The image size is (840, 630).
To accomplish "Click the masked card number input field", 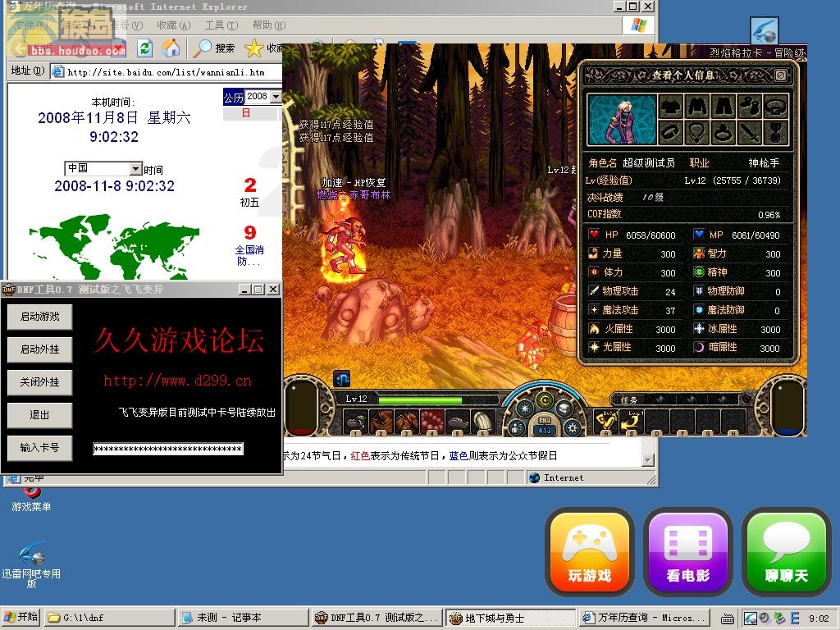I will [168, 449].
